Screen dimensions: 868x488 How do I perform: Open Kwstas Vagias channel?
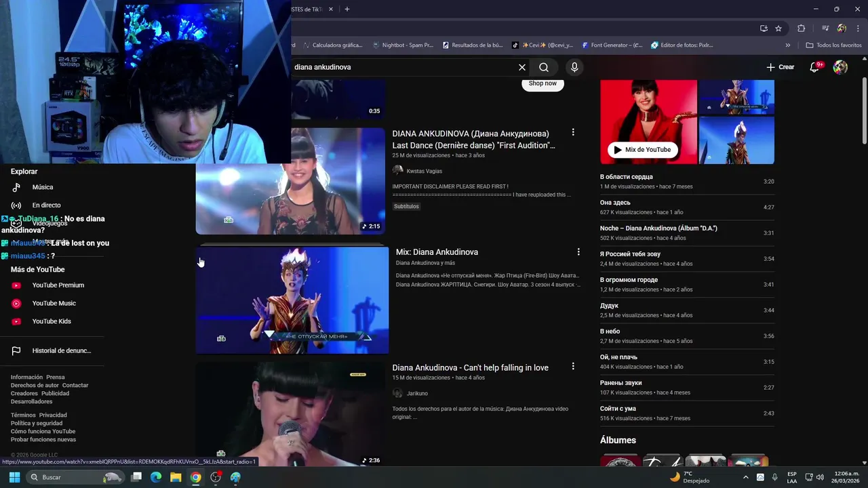coord(424,171)
